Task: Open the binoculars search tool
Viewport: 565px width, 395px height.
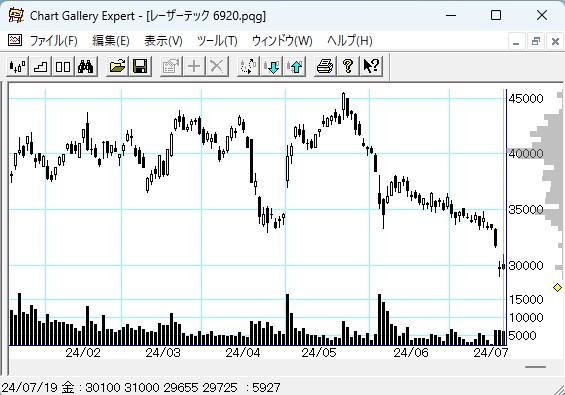Action: click(86, 66)
